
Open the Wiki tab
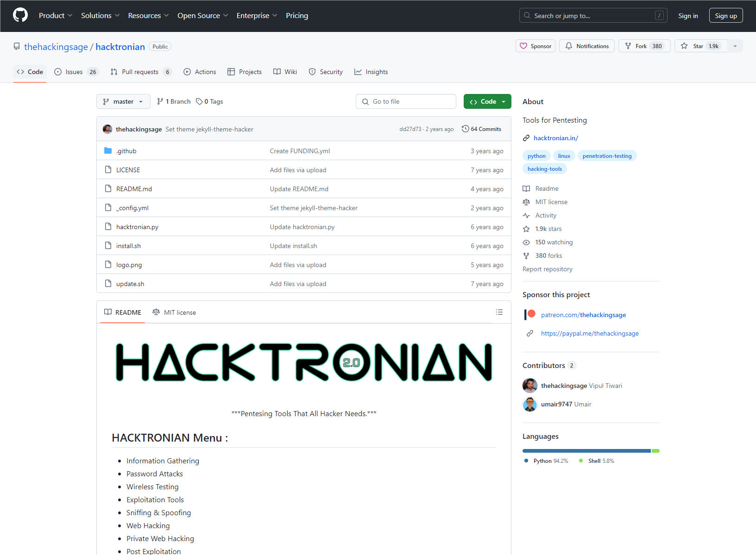(285, 72)
